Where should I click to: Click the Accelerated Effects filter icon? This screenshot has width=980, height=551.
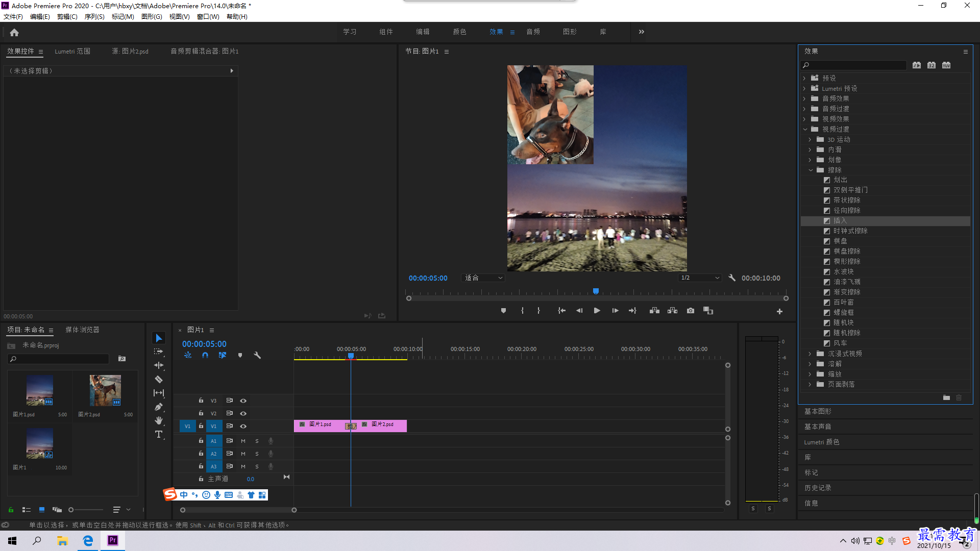tap(917, 65)
